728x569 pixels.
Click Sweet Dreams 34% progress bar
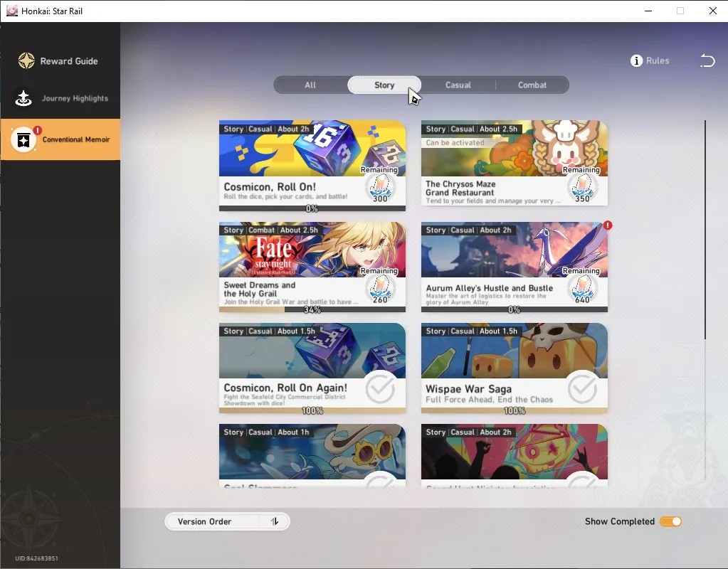point(312,309)
